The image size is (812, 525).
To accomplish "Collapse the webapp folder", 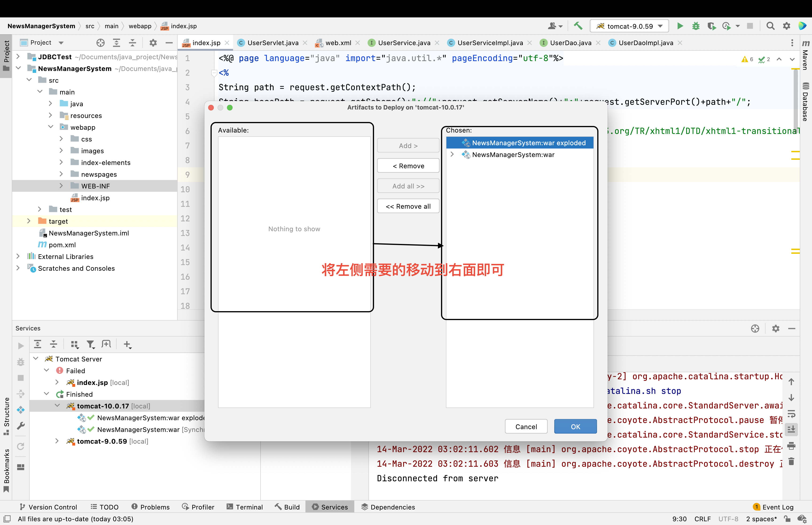I will point(51,127).
